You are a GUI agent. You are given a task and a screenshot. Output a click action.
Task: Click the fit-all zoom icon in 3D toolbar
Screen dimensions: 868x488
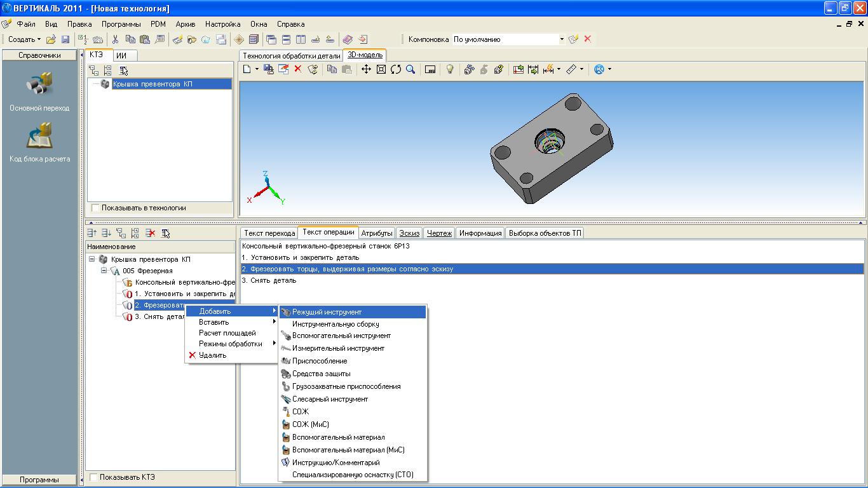point(381,69)
